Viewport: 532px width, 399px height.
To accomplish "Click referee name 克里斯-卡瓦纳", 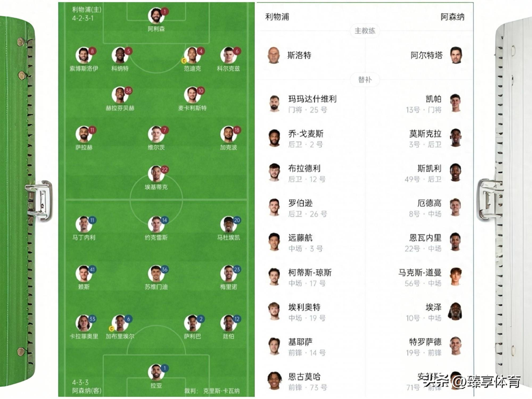I will click(221, 391).
